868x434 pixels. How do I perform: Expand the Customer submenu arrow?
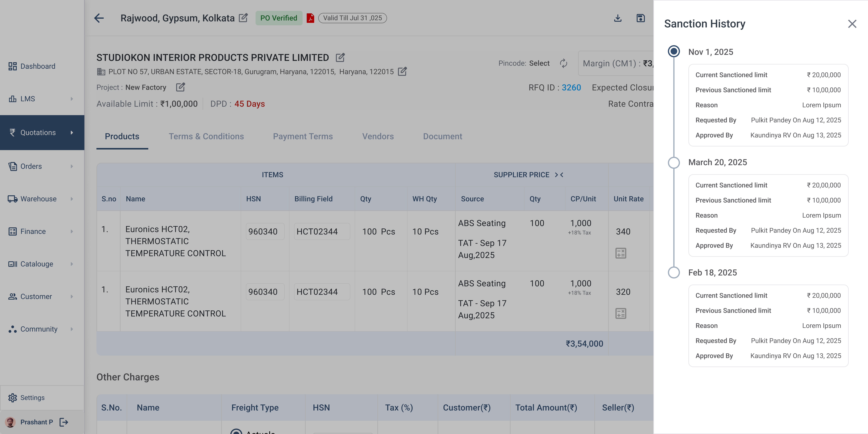[x=72, y=297]
